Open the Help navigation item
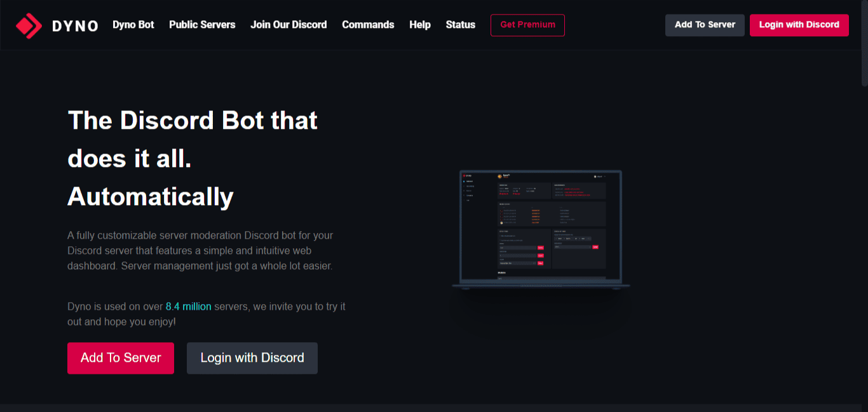The width and height of the screenshot is (868, 412). click(420, 25)
